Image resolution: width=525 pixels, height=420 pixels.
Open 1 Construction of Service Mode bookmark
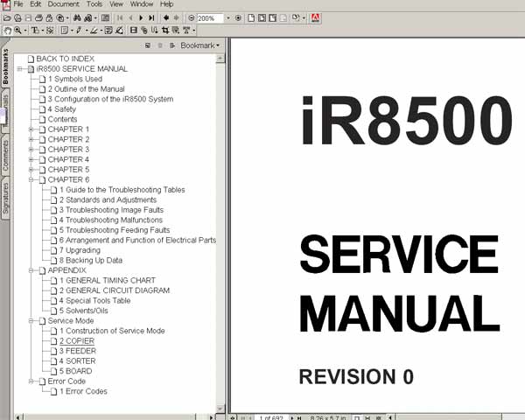pos(112,331)
